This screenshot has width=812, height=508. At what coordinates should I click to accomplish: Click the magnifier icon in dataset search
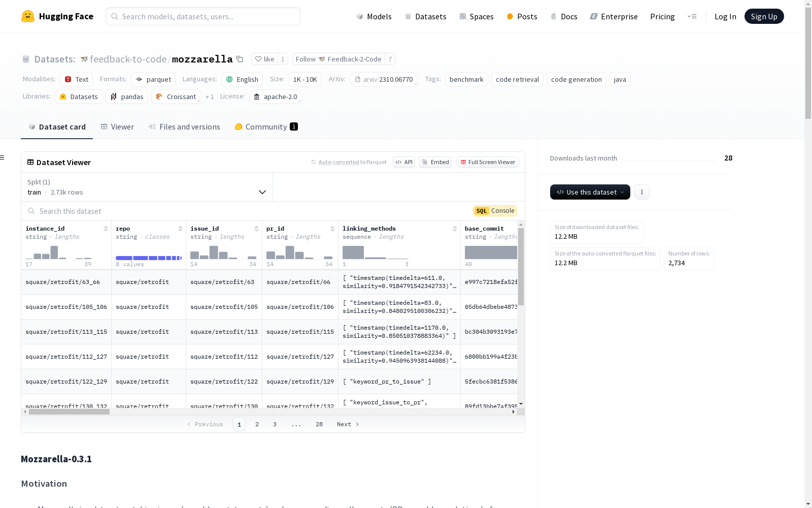(31, 211)
